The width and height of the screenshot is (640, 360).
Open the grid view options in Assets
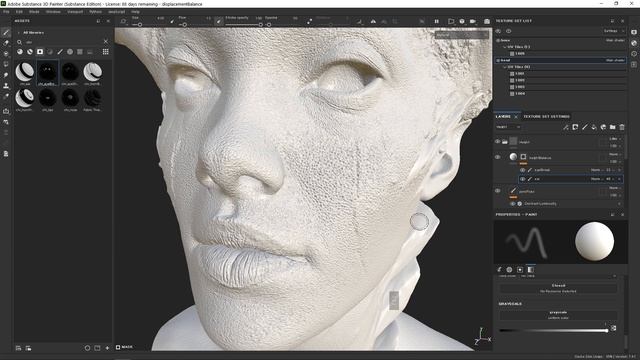pyautogui.click(x=106, y=52)
